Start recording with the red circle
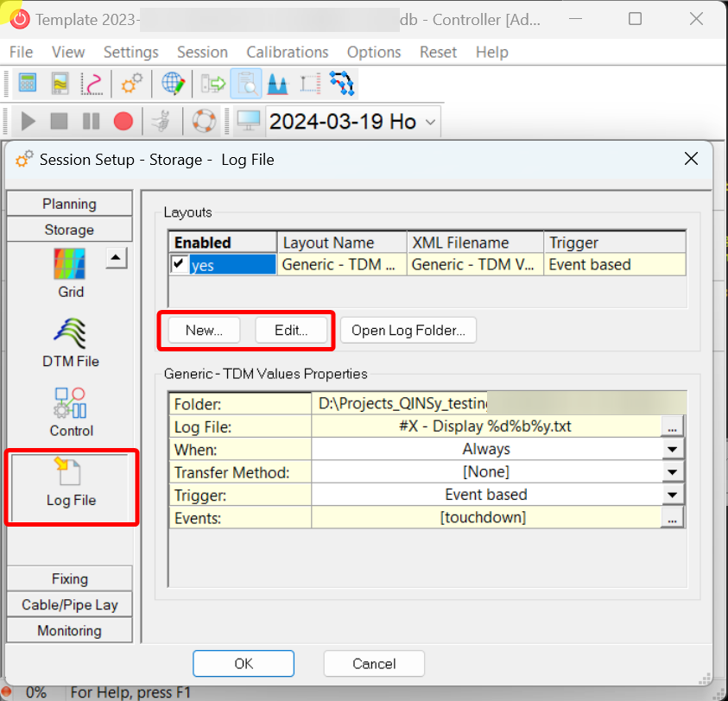 (x=123, y=121)
